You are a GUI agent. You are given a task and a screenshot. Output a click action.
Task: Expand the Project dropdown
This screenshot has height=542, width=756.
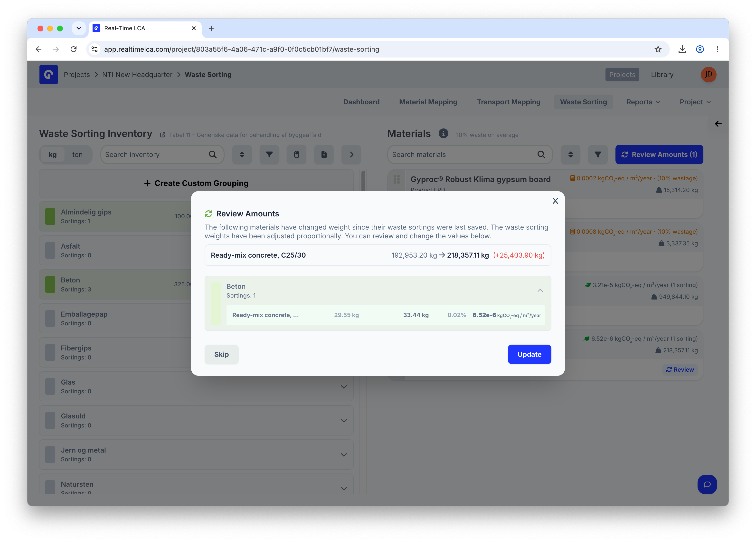point(695,102)
